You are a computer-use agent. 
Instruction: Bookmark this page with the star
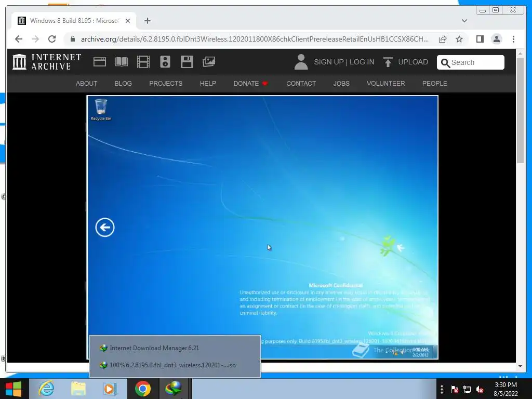(459, 39)
